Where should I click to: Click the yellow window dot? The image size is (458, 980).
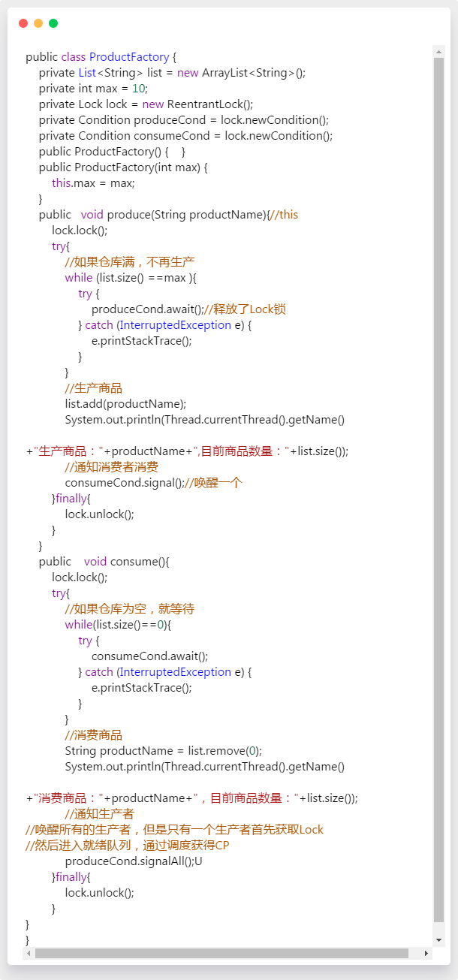[38, 23]
